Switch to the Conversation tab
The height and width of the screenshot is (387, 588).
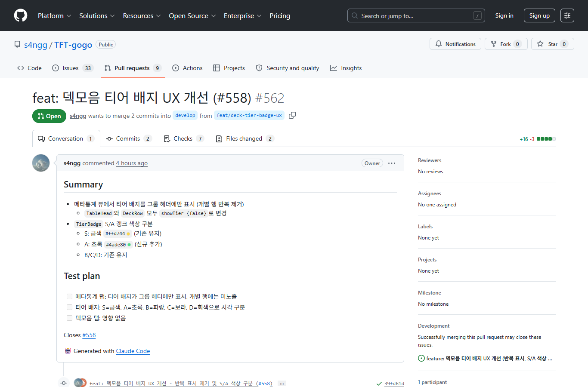66,138
